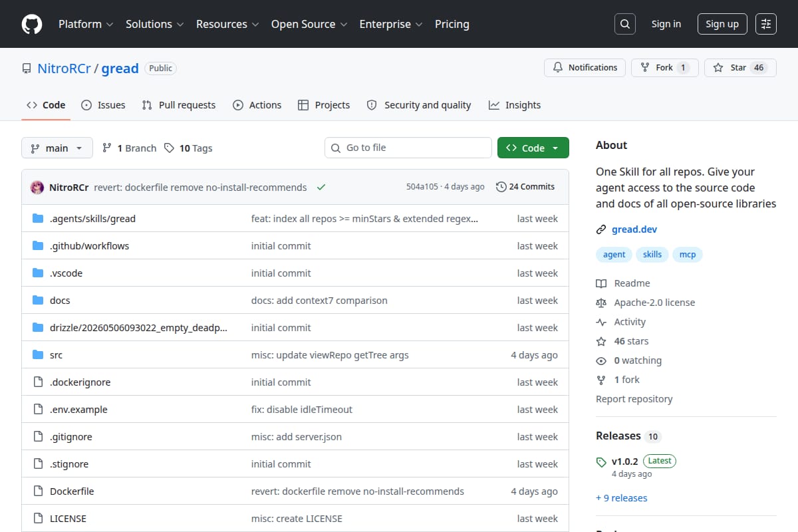Image resolution: width=798 pixels, height=532 pixels.
Task: Click the docs folder icon
Action: pyautogui.click(x=38, y=301)
